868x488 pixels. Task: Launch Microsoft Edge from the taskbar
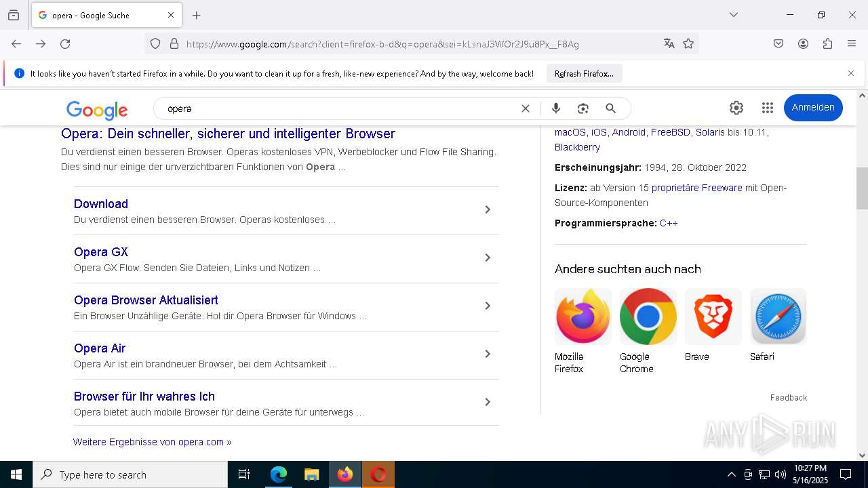coord(279,474)
